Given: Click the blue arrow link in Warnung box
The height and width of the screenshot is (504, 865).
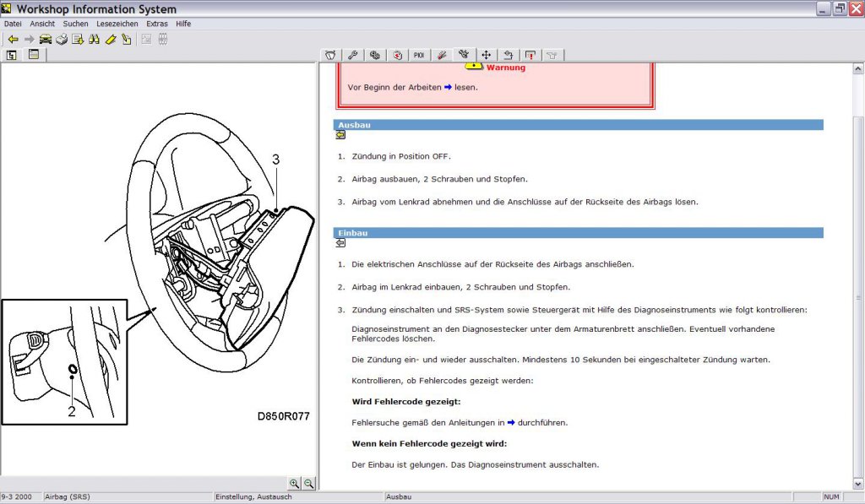Looking at the screenshot, I should pos(448,87).
